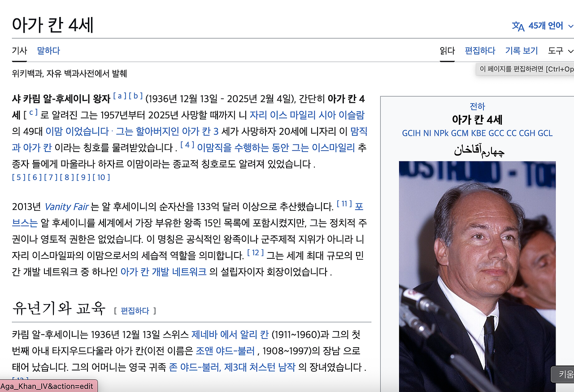Click the bold 아가 칸 4세 infobox name

(x=477, y=120)
